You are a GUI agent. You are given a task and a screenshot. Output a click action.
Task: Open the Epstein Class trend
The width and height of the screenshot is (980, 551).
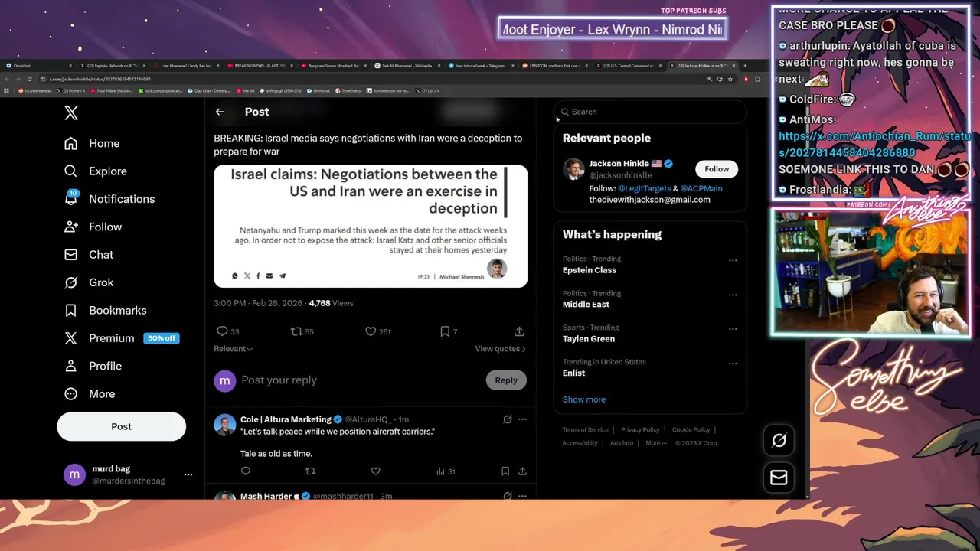pos(590,270)
